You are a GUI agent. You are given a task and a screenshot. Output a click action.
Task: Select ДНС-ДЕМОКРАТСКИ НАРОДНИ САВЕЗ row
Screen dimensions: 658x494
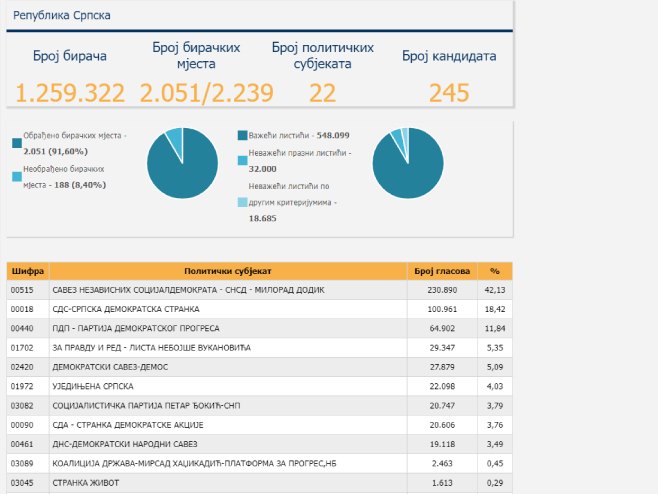[259, 444]
